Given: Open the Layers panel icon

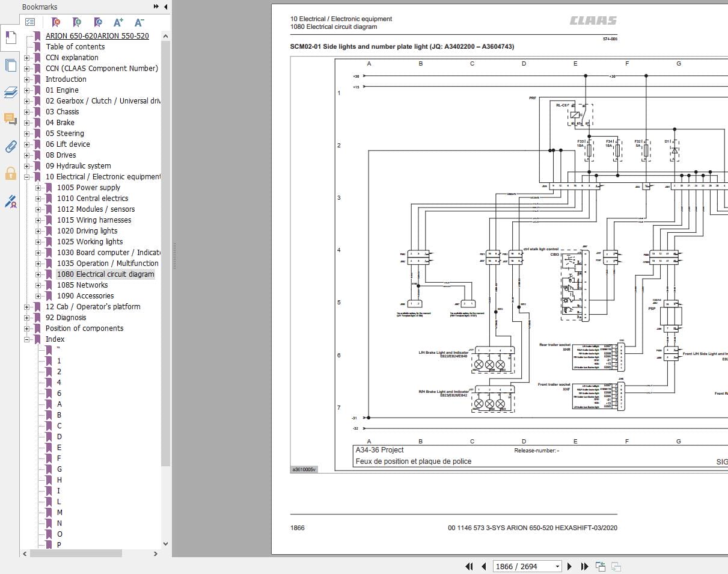Looking at the screenshot, I should 10,91.
